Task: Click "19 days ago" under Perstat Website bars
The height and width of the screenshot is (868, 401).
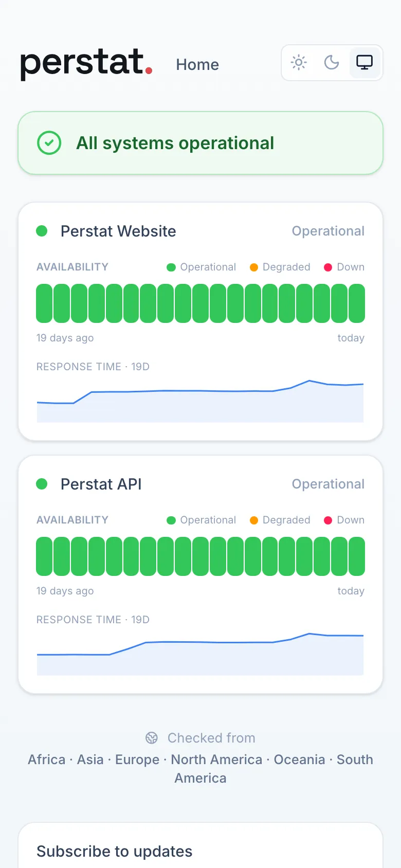Action: (65, 338)
